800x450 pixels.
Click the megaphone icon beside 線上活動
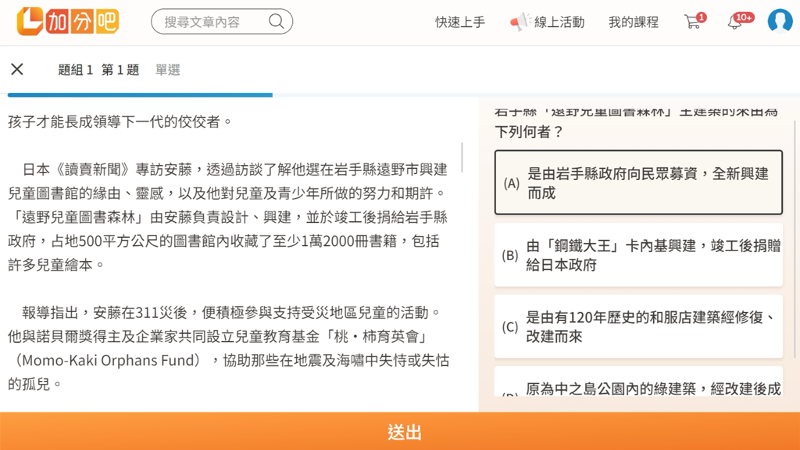coord(519,21)
